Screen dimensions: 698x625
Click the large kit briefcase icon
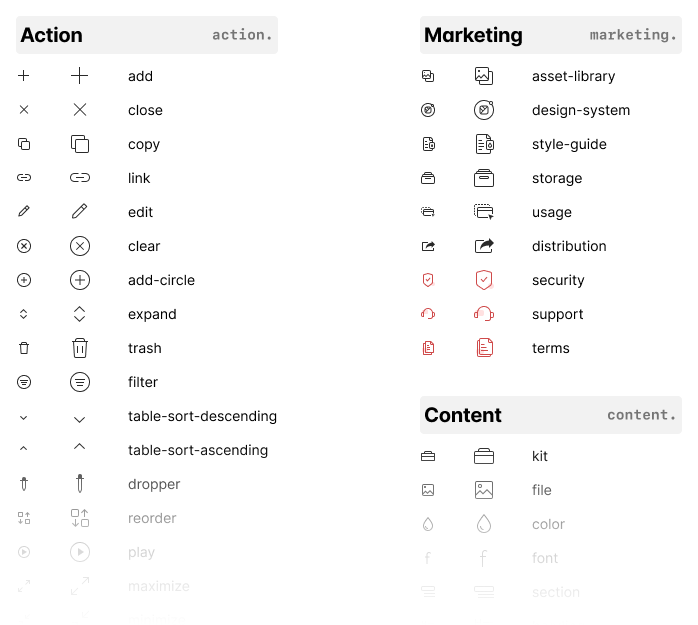[x=484, y=456]
